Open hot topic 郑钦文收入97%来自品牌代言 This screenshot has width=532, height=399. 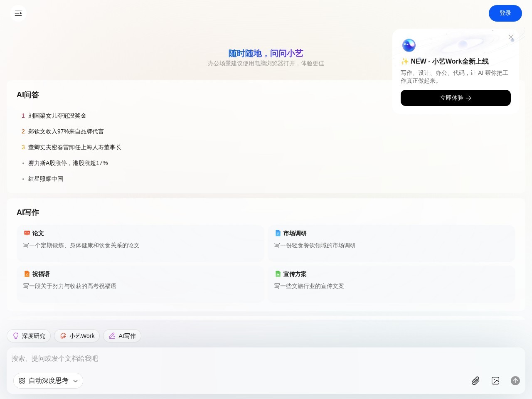pyautogui.click(x=66, y=131)
